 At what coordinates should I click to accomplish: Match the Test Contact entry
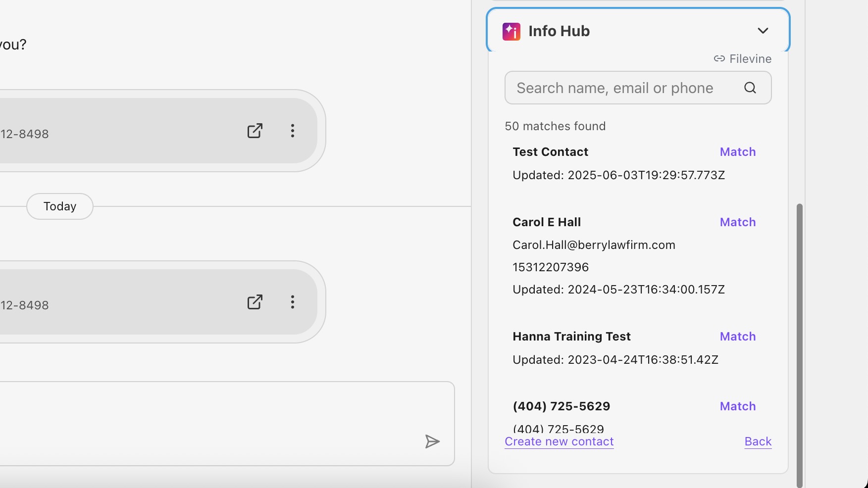tap(737, 152)
